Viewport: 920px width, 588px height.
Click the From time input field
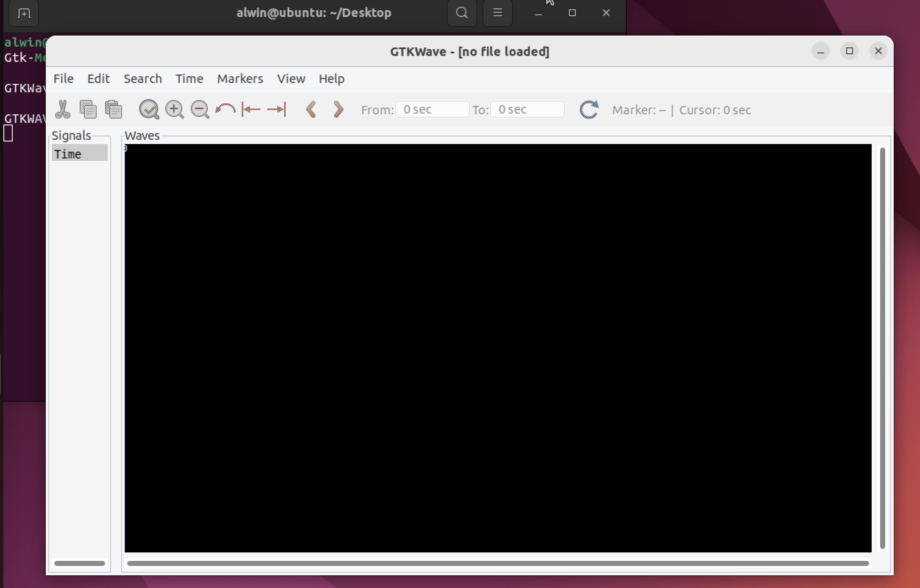pos(432,110)
